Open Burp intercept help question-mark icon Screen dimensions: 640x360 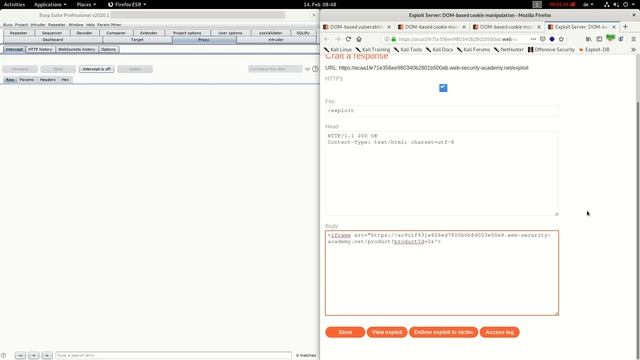coord(315,69)
